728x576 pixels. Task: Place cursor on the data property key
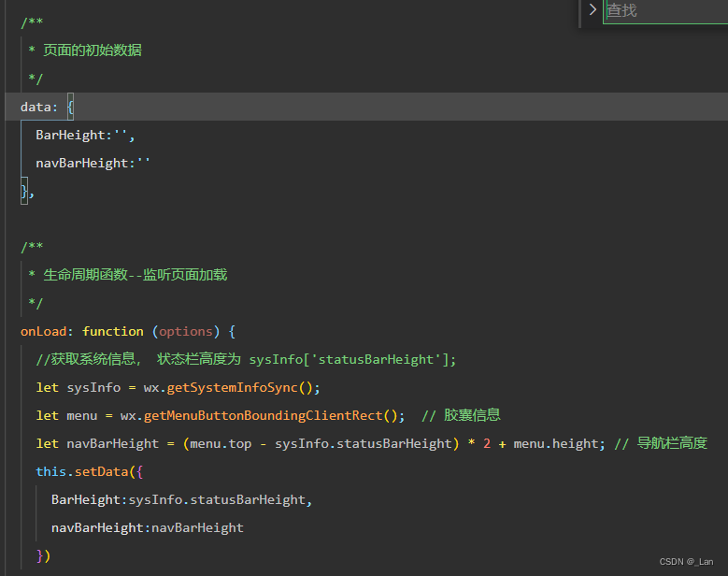pos(35,107)
